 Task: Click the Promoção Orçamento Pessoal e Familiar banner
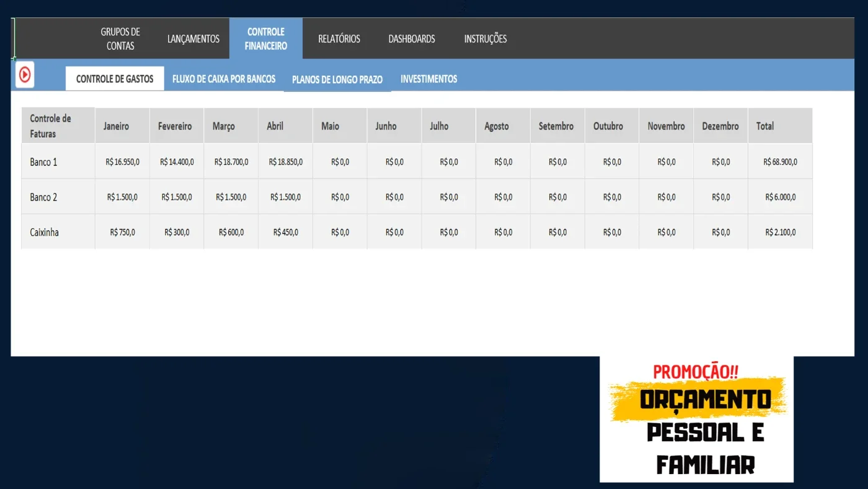[696, 419]
